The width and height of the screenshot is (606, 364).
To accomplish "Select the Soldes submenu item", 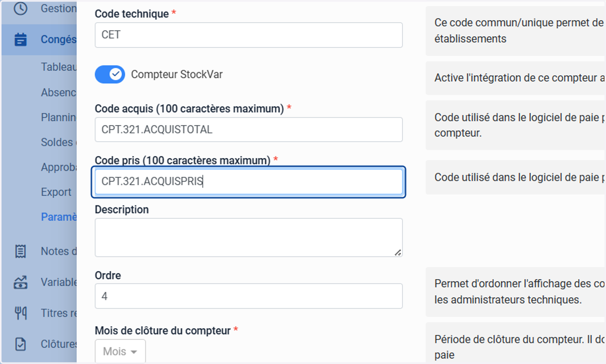I will 59,142.
